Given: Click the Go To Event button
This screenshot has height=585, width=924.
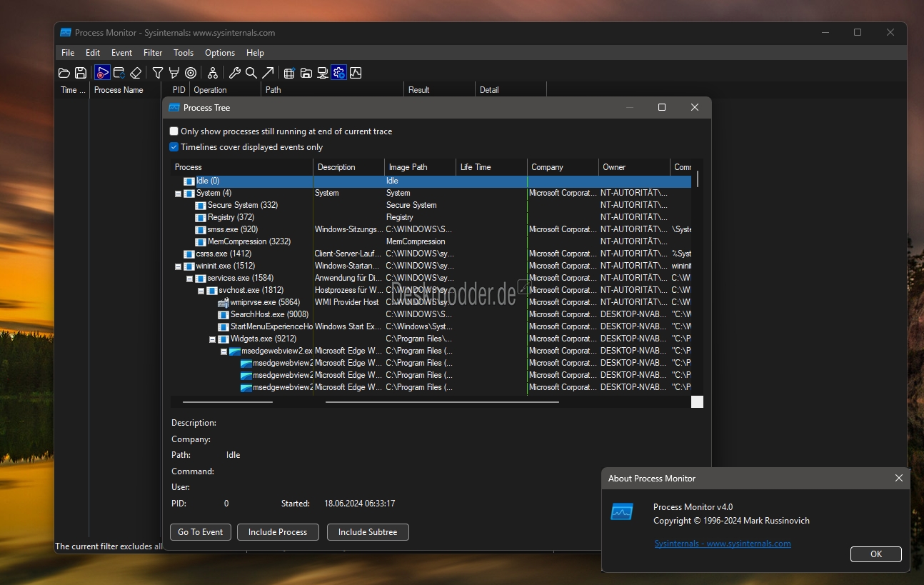Looking at the screenshot, I should click(x=201, y=532).
